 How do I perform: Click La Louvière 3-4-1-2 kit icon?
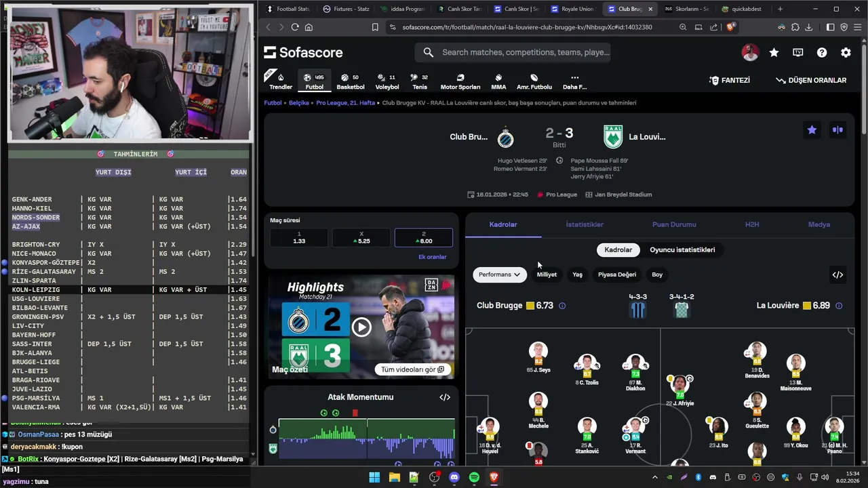pos(682,310)
